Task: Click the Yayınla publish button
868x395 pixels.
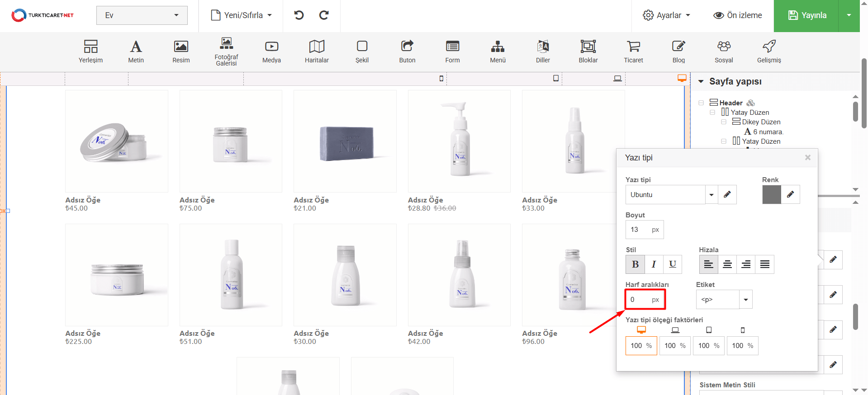Action: click(806, 15)
